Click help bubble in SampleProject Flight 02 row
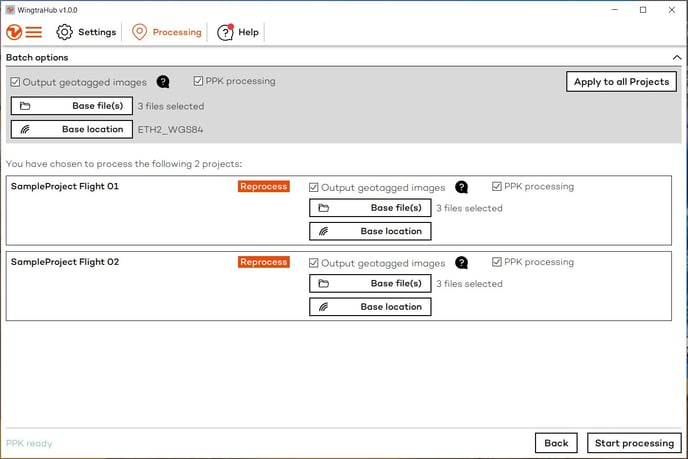 tap(462, 263)
